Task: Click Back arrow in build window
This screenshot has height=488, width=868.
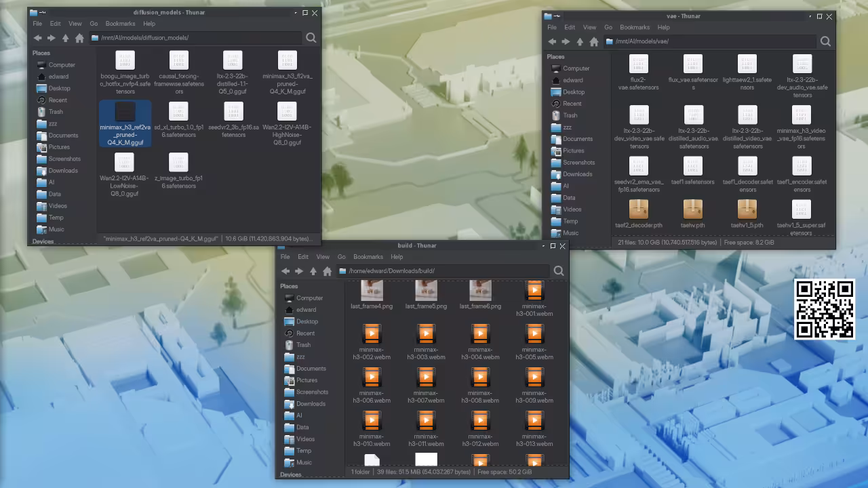Action: pos(285,271)
